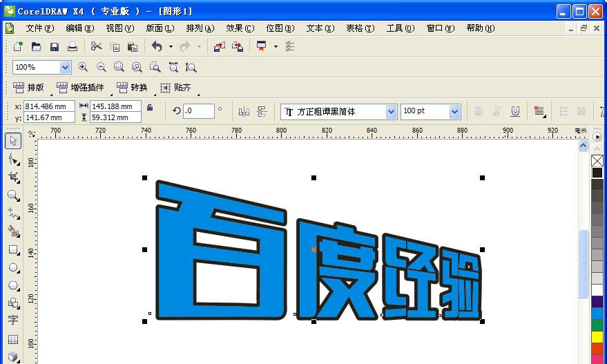Toggle the lock ratio padlock
607x364 pixels.
coord(150,107)
